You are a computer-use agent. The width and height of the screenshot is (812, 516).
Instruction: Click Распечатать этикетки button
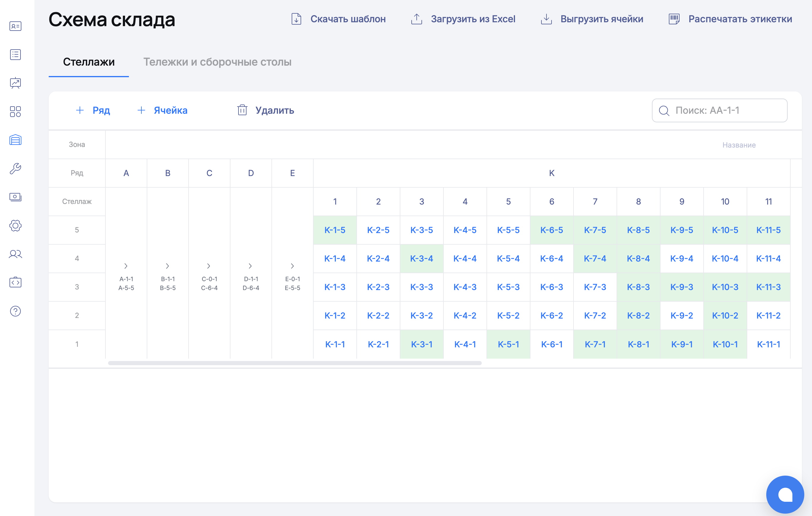(x=730, y=19)
